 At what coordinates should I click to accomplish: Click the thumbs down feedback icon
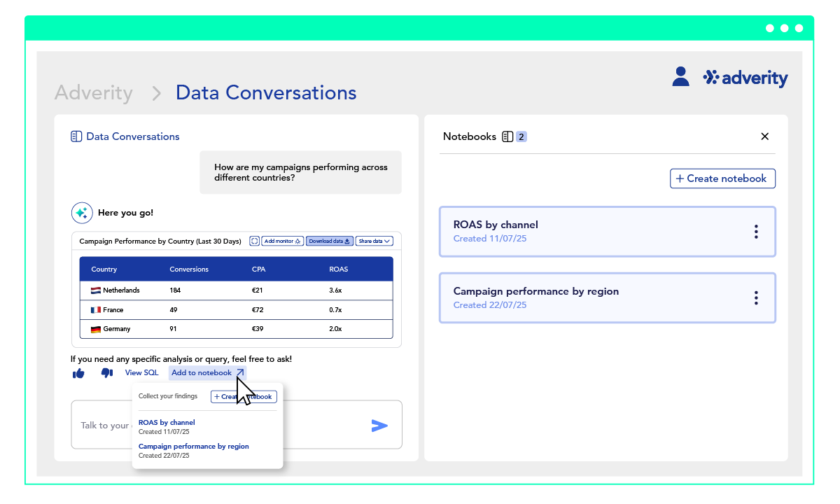tap(106, 373)
